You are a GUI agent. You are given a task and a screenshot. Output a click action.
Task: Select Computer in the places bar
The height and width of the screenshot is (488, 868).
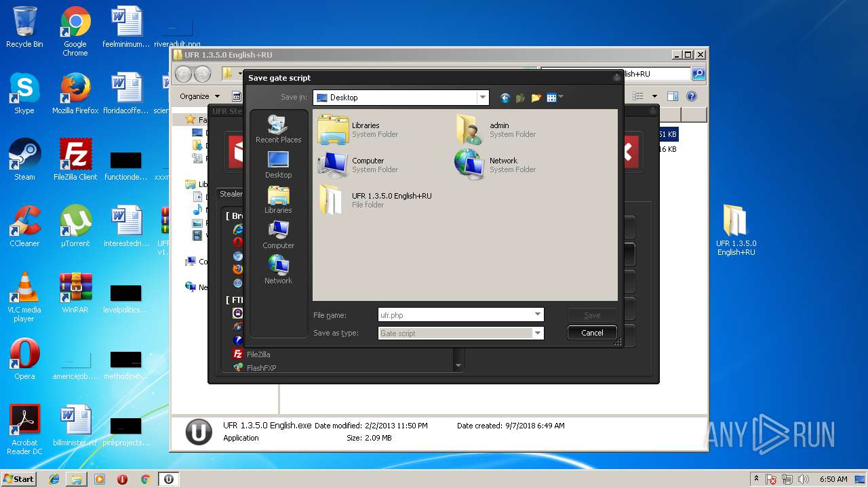[x=278, y=235]
